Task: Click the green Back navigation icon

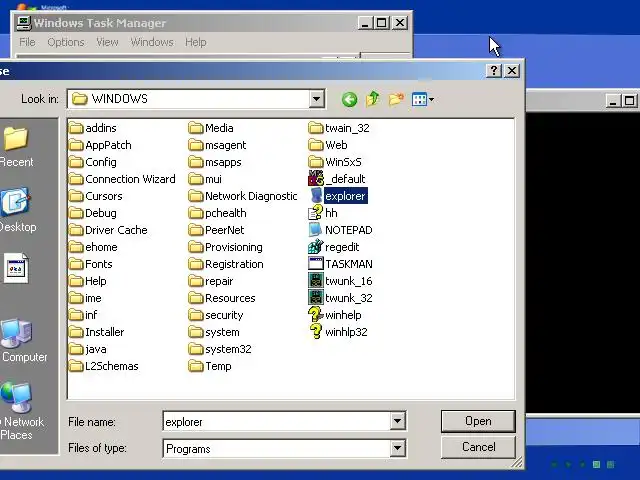Action: tap(349, 99)
